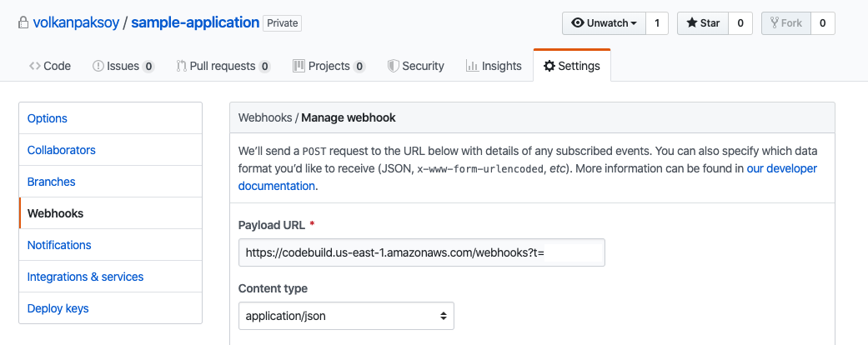Open Collaborators settings page
The height and width of the screenshot is (345, 868).
pos(62,150)
